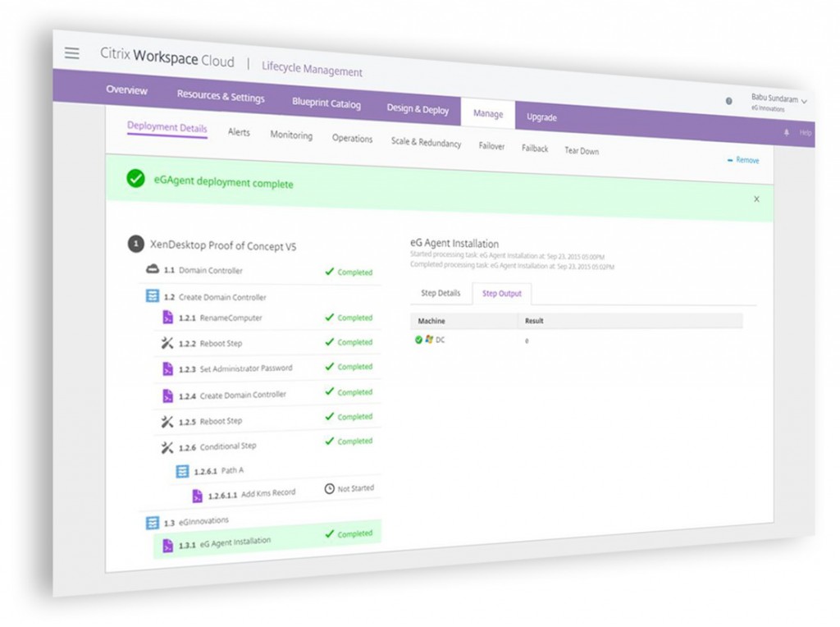Click script icon for eG Agent Installation step
840x627 pixels.
[x=167, y=545]
